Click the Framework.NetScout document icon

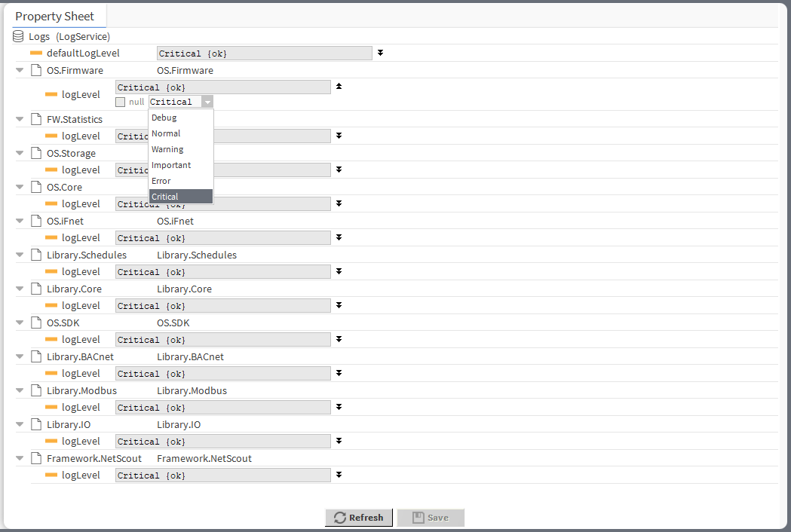tap(35, 458)
